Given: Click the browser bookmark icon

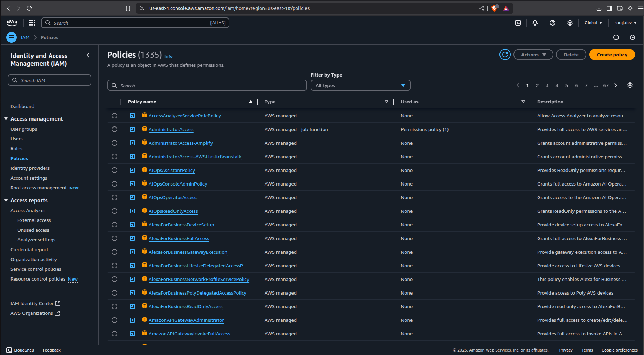Looking at the screenshot, I should tap(128, 8).
